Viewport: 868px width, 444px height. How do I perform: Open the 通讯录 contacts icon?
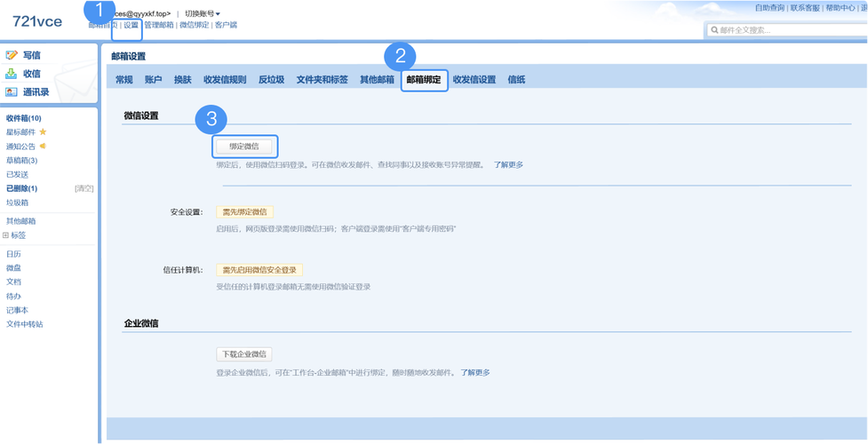click(12, 91)
